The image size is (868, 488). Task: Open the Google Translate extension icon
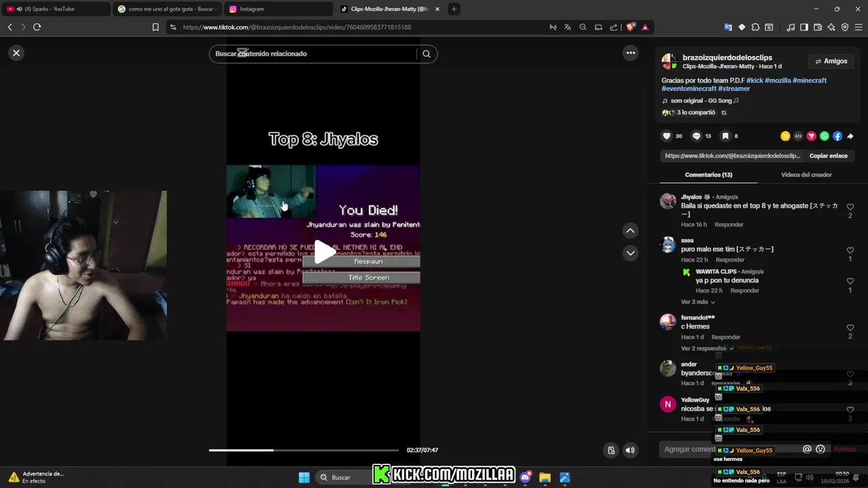click(728, 27)
